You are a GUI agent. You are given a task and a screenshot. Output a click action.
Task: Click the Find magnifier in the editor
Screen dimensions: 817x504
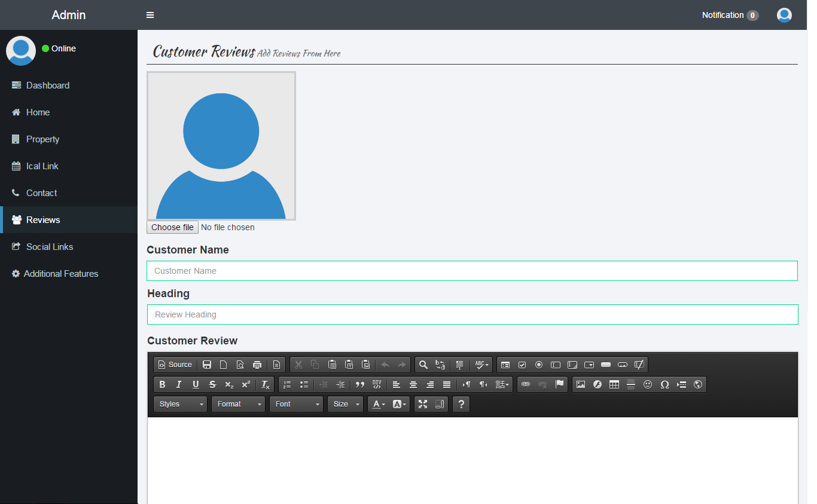pyautogui.click(x=423, y=365)
